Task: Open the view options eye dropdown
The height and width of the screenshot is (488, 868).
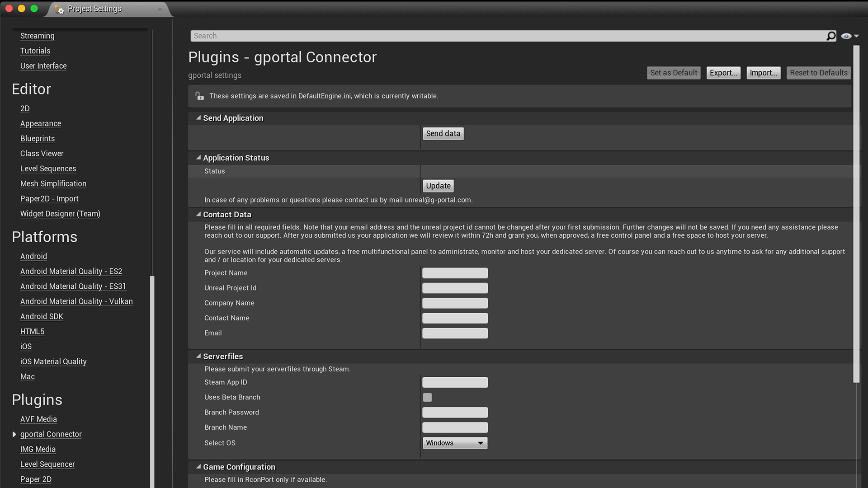Action: [850, 36]
